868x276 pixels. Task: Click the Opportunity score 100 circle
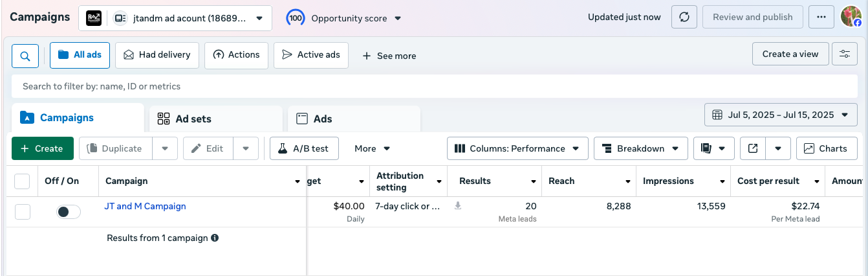click(x=296, y=18)
